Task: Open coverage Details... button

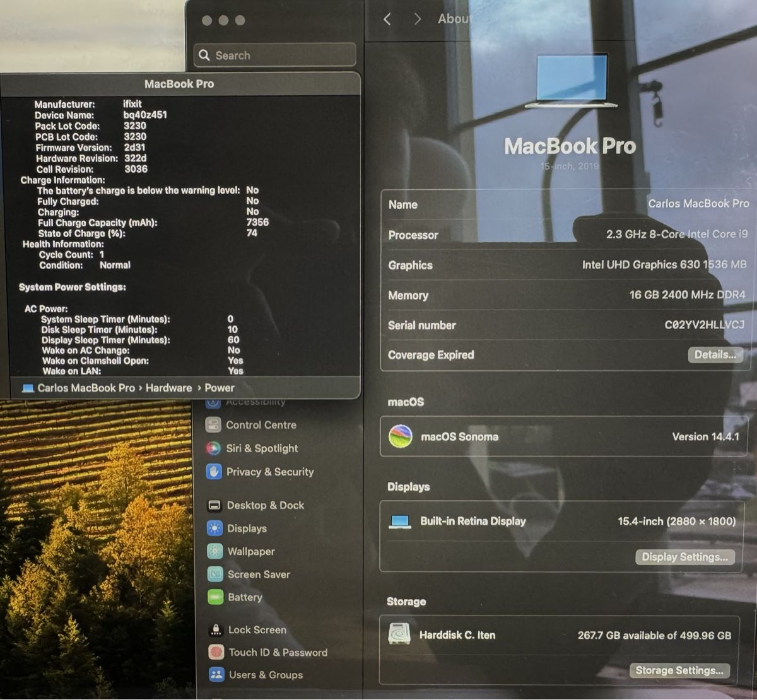Action: click(715, 354)
